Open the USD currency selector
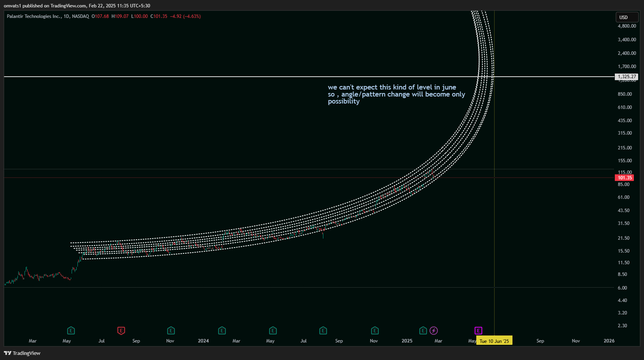 click(x=627, y=17)
